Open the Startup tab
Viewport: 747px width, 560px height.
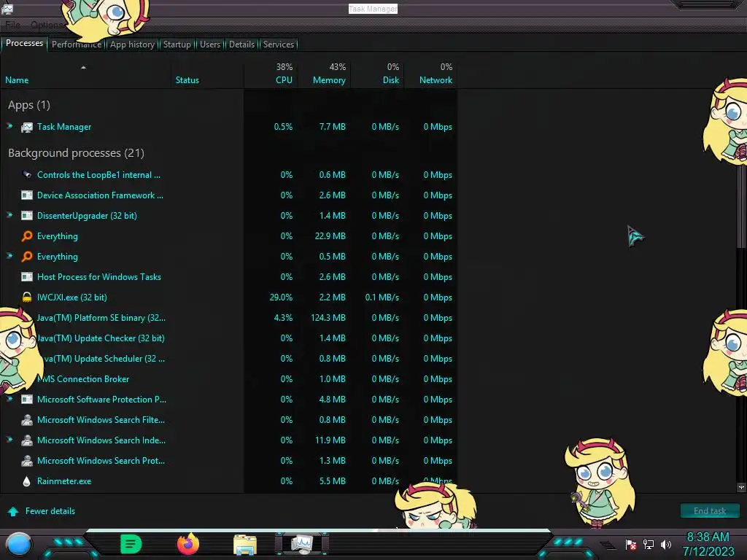click(x=177, y=44)
